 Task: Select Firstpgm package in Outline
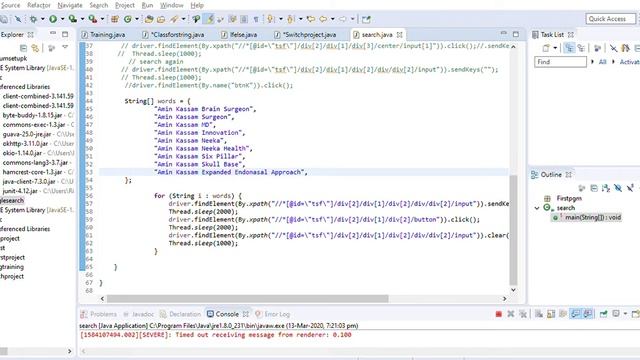pyautogui.click(x=563, y=198)
